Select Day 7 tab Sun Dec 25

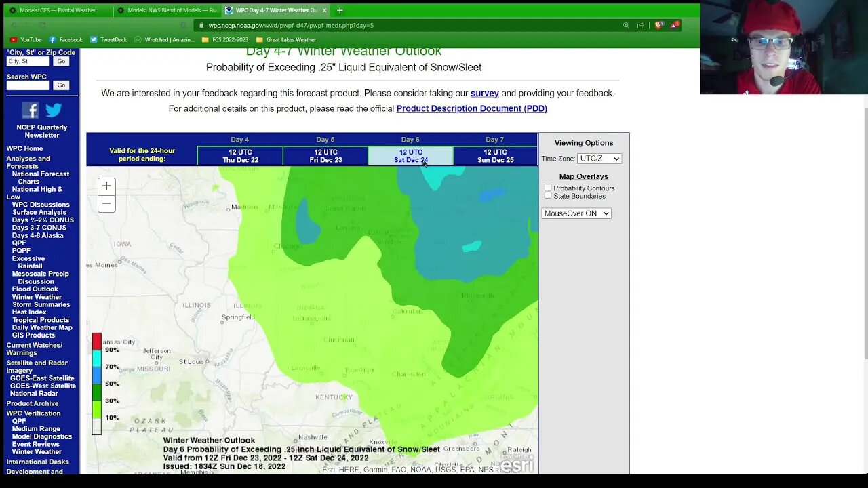pyautogui.click(x=495, y=156)
